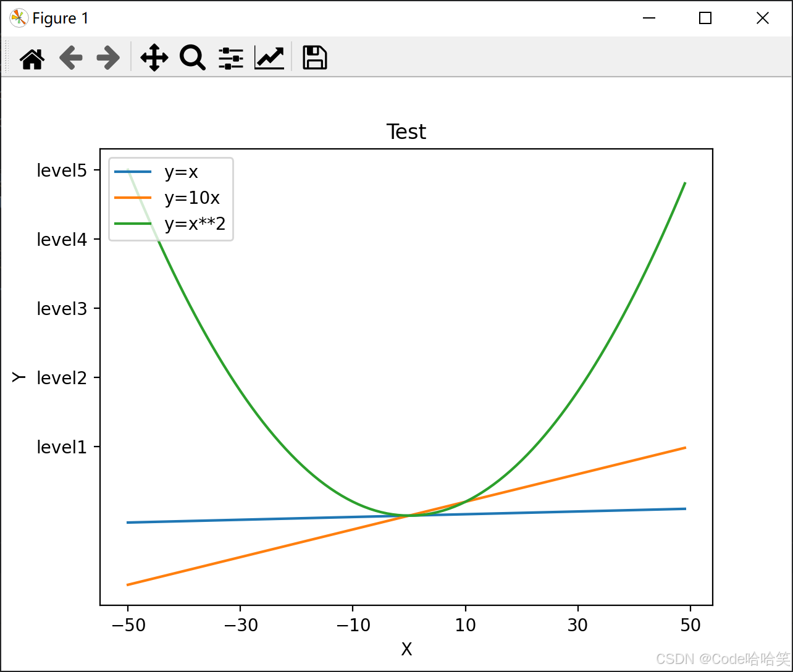The height and width of the screenshot is (672, 793).
Task: Click the legend entry "y=x**2"
Action: click(195, 224)
